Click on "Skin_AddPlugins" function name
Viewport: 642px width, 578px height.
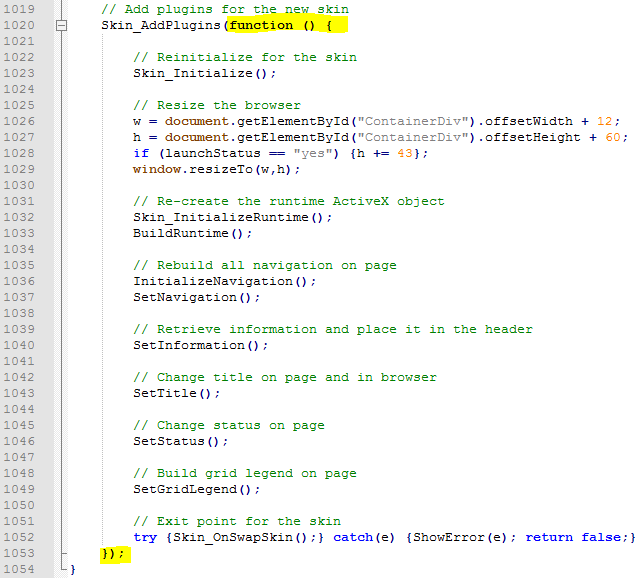161,25
